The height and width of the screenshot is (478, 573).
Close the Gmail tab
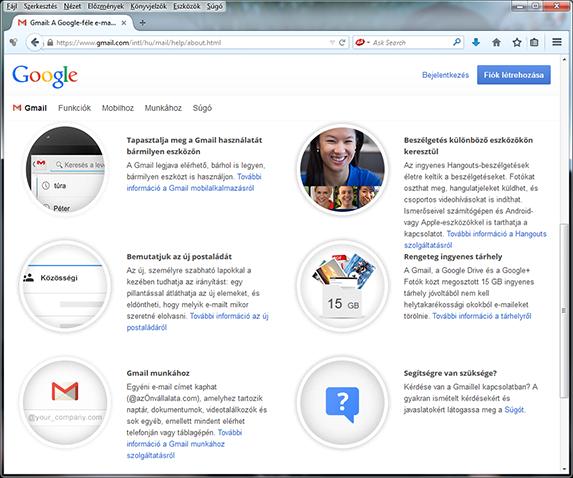tap(124, 23)
